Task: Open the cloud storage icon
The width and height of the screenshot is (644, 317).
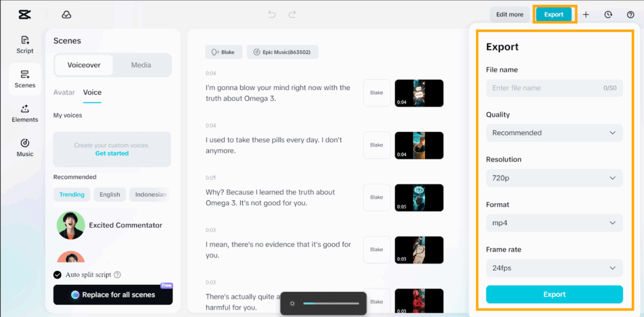Action: click(x=67, y=14)
